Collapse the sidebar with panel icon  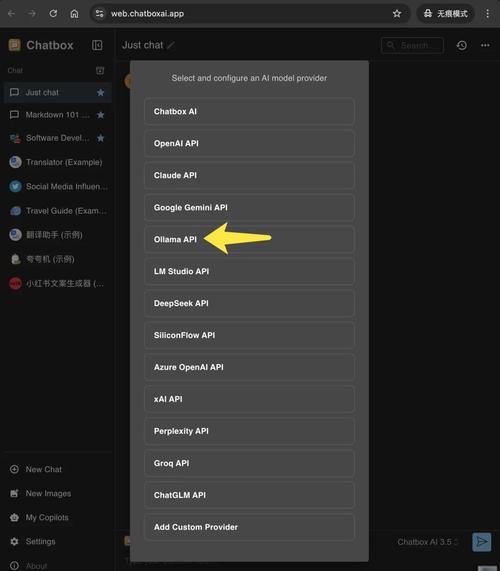click(x=97, y=45)
